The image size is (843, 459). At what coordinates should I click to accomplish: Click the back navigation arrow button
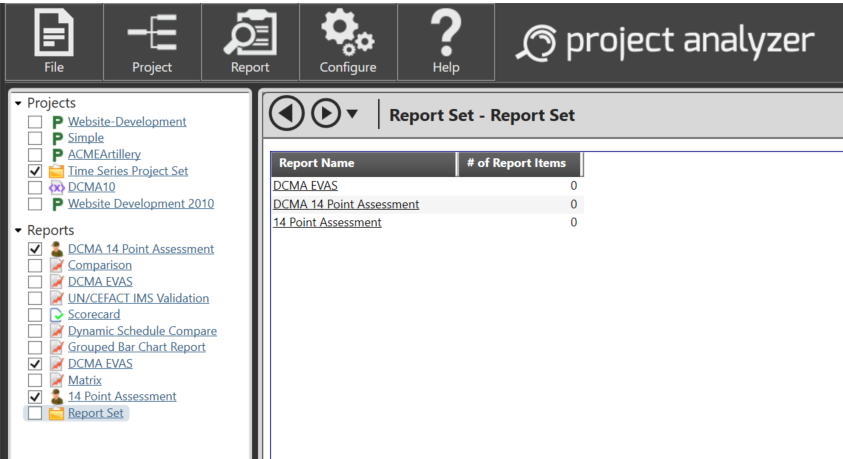(288, 114)
